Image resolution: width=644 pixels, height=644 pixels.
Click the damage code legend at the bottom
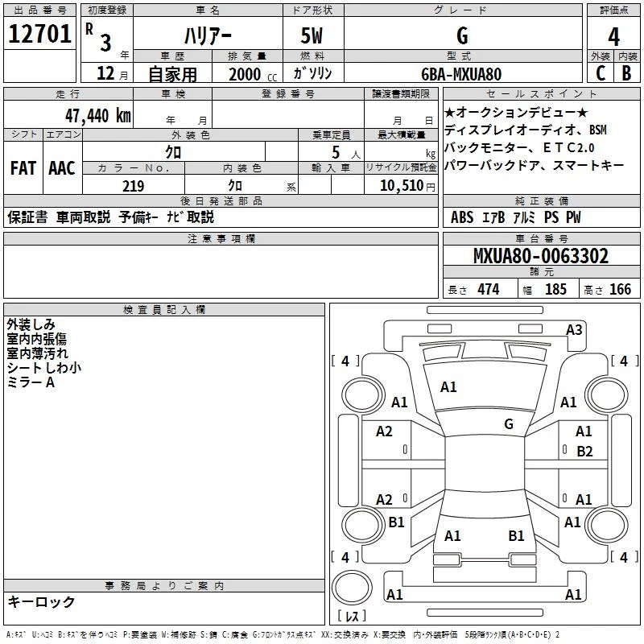[x=283, y=634]
